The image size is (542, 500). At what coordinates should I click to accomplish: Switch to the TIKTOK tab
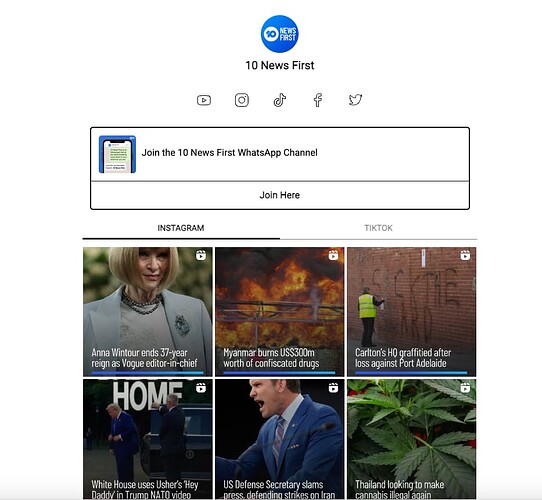point(379,228)
